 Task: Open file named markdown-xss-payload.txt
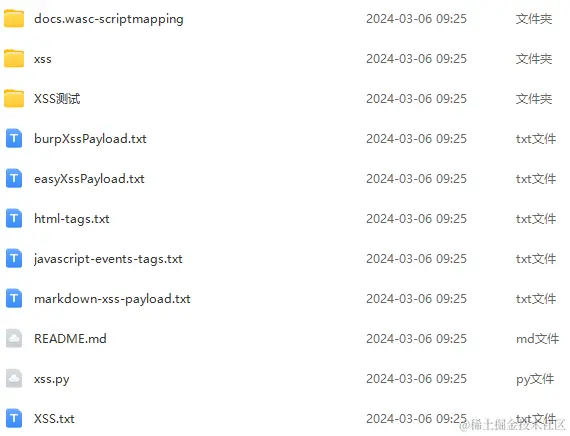point(112,299)
